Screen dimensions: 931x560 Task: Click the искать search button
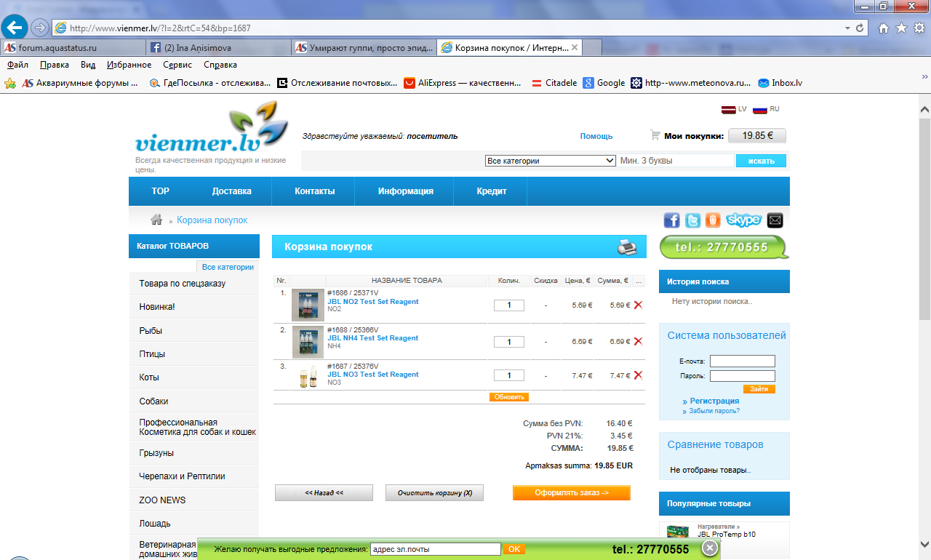pyautogui.click(x=761, y=161)
